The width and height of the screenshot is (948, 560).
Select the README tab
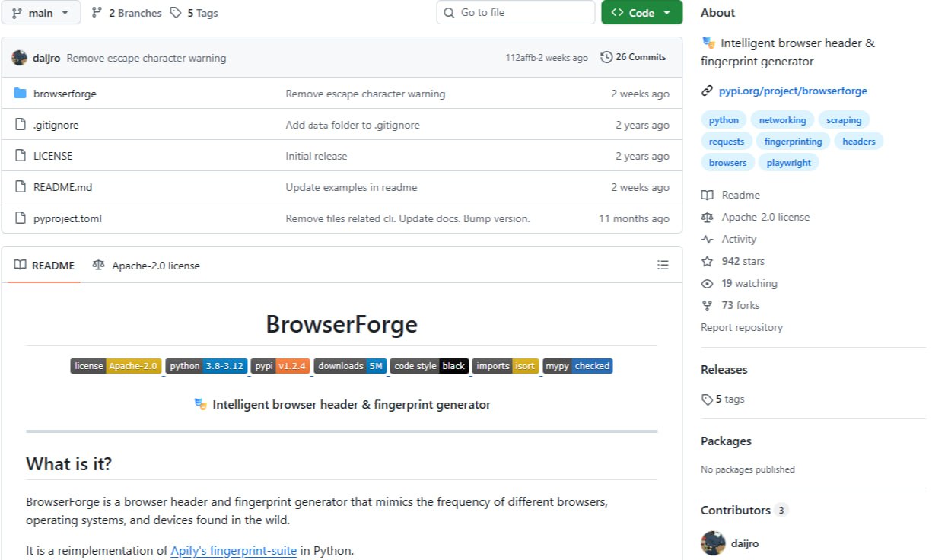click(44, 266)
